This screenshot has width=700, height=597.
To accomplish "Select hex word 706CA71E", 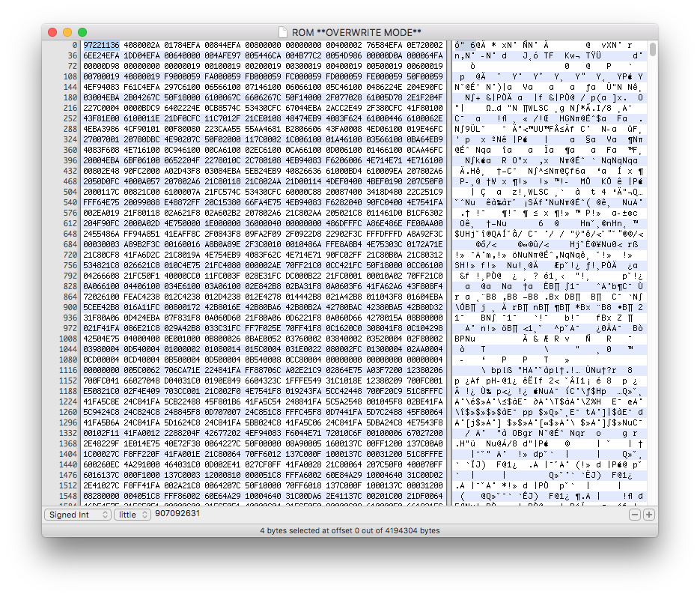I will coord(182,370).
